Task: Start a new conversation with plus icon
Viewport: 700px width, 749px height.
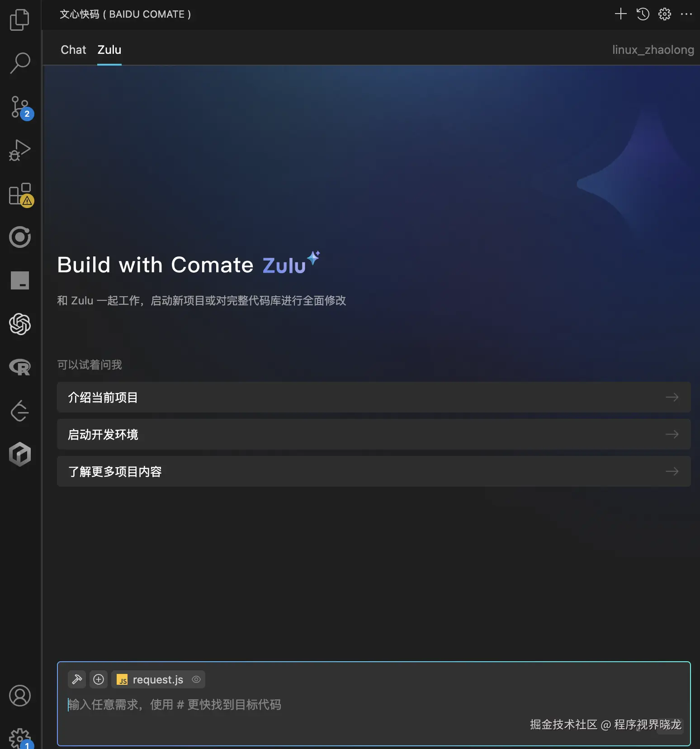Action: click(x=621, y=14)
